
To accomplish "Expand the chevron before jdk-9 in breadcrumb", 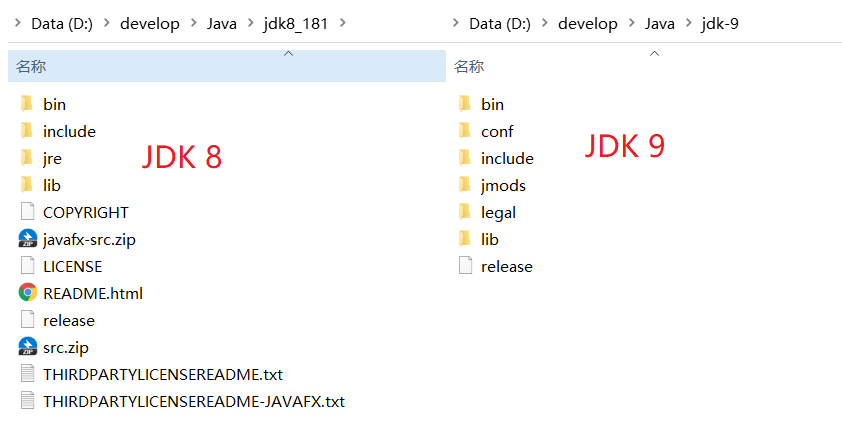I will (689, 23).
